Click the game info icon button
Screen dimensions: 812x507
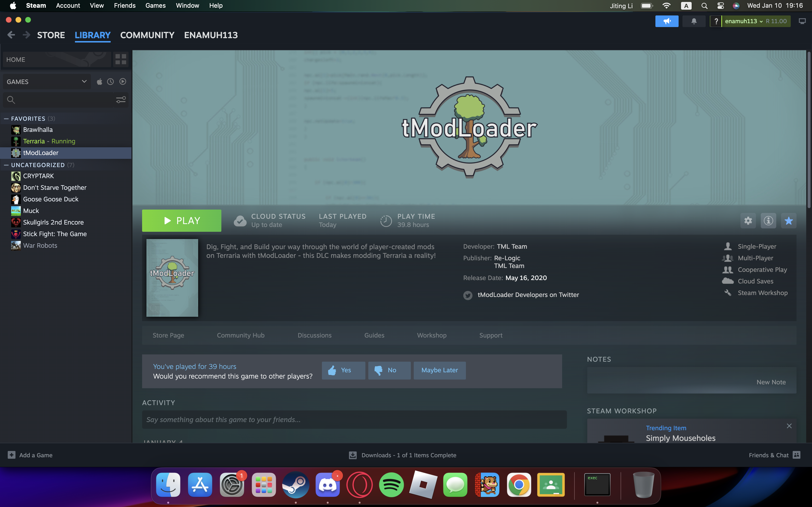tap(768, 221)
